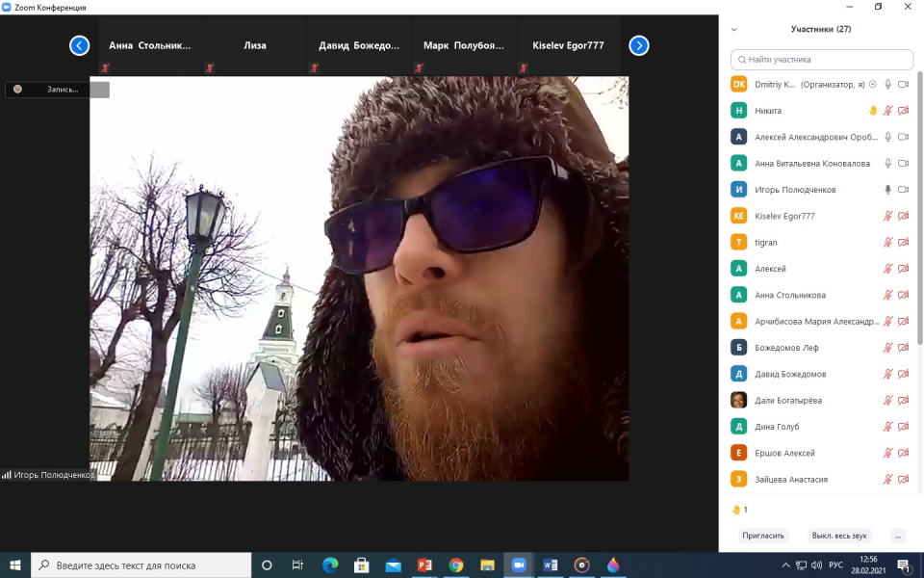Mute Игорь Полюдченков's active microphone
Image resolution: width=924 pixels, height=578 pixels.
click(x=888, y=190)
